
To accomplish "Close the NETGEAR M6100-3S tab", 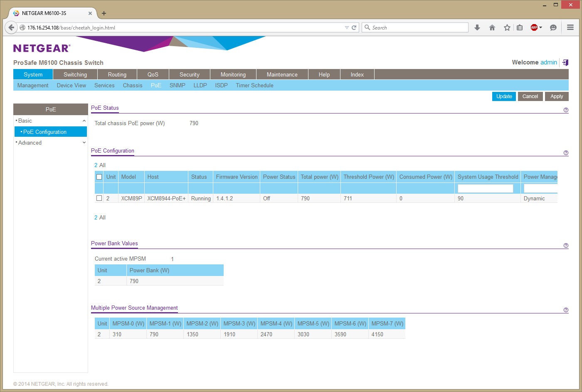I will pos(90,13).
